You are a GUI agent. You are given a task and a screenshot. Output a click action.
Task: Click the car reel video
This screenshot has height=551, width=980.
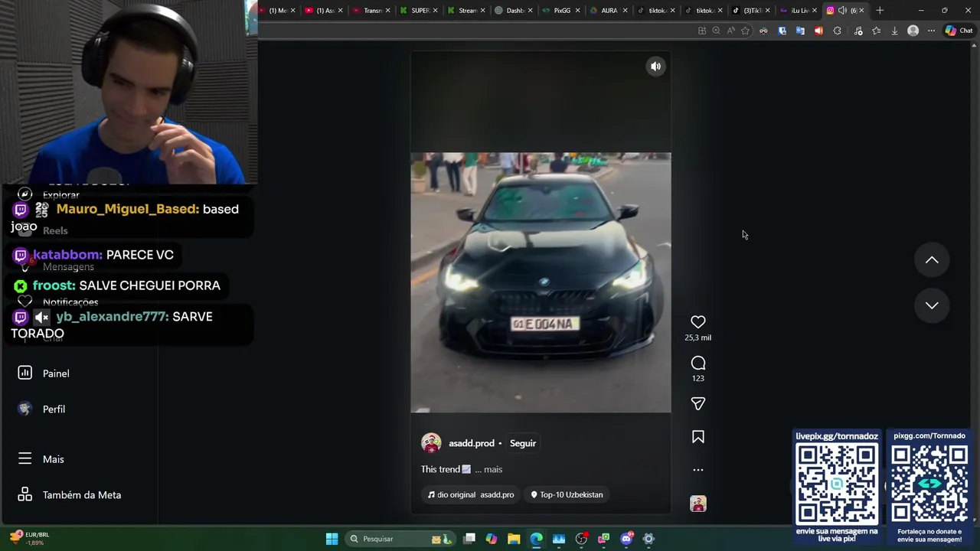coord(541,282)
